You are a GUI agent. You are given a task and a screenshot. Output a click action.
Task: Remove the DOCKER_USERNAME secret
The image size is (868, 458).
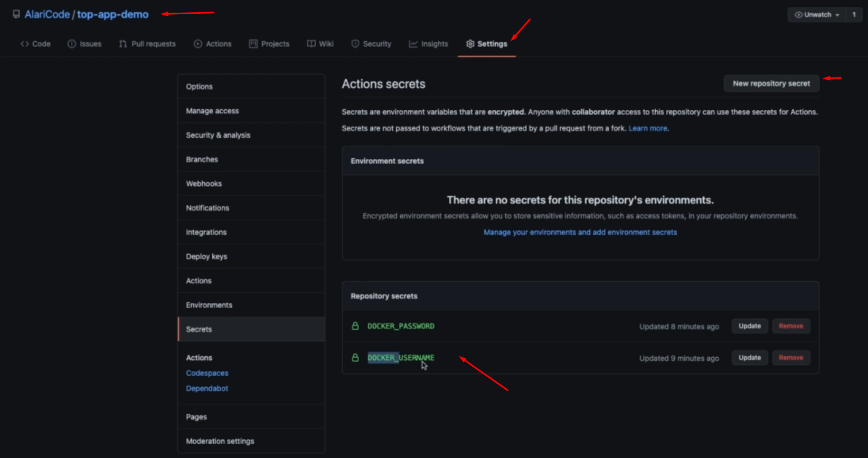point(791,358)
